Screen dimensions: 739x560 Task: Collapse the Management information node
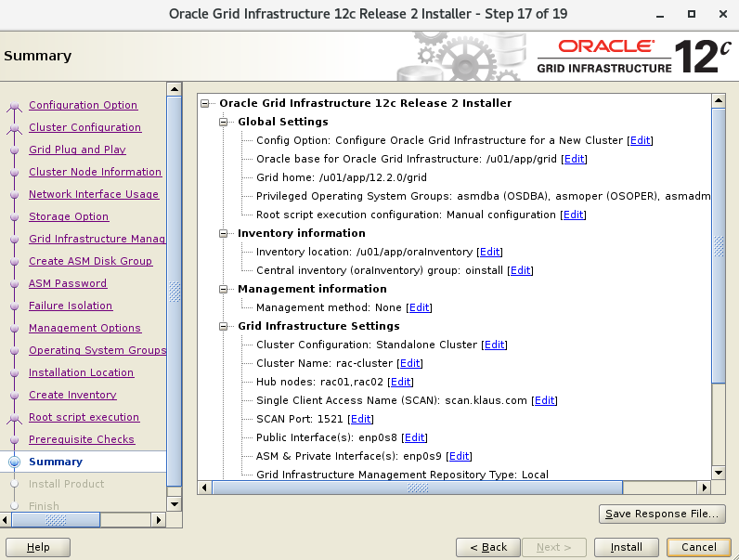[224, 289]
